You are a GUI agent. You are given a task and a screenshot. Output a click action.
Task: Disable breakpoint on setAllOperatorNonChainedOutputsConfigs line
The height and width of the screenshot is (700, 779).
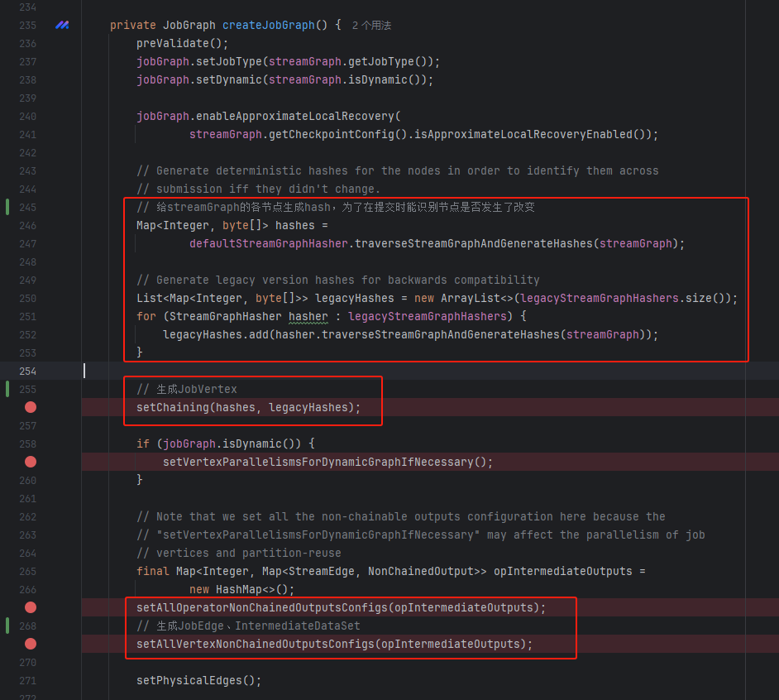pos(31,607)
